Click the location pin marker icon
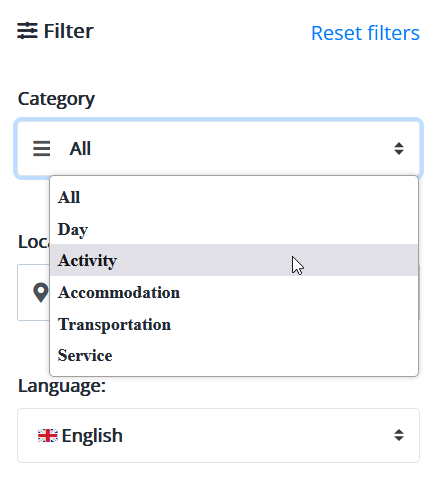Image resolution: width=435 pixels, height=483 pixels. click(41, 292)
